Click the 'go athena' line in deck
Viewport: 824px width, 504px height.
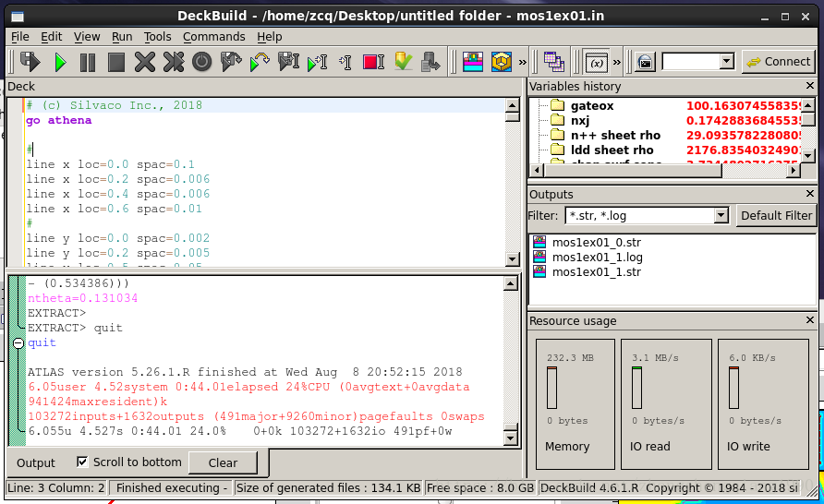(59, 120)
